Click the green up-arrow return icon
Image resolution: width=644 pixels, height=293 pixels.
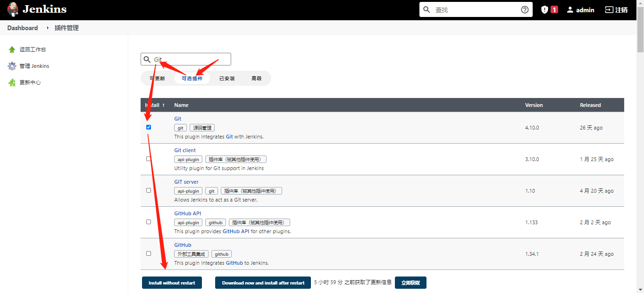(12, 49)
